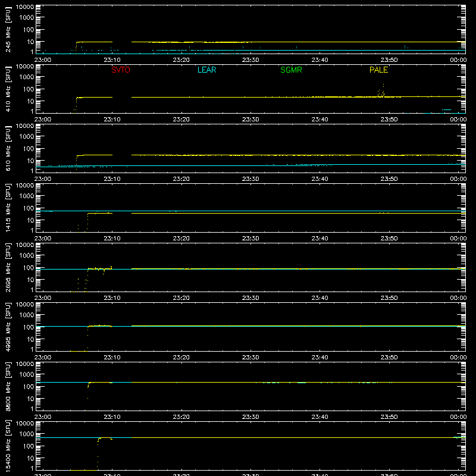Image resolution: width=476 pixels, height=476 pixels.
Task: Click the 00:00 time label under 8800 MHz panel
Action: click(458, 417)
